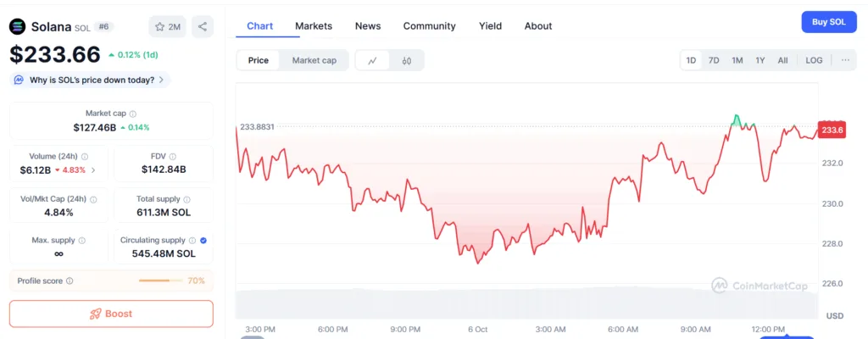The image size is (868, 339).
Task: Click the star watchlist icon
Action: [159, 27]
